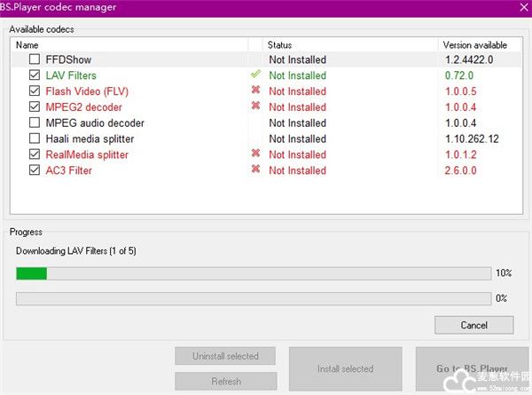
Task: Click the LAV Filters download progress bar
Action: click(x=254, y=273)
